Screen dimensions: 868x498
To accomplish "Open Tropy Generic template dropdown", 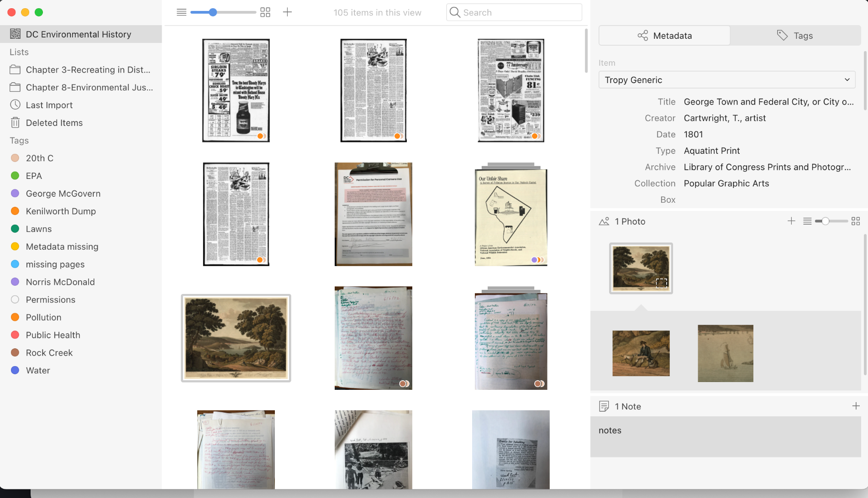I will tap(727, 80).
